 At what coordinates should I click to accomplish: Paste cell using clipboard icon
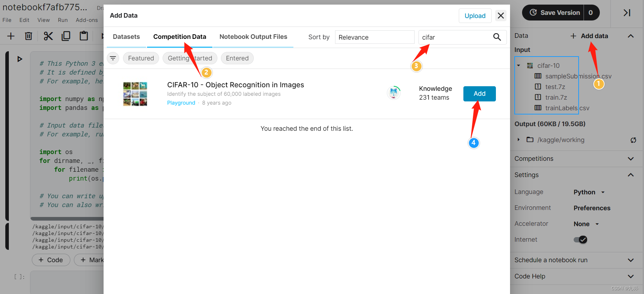[84, 36]
